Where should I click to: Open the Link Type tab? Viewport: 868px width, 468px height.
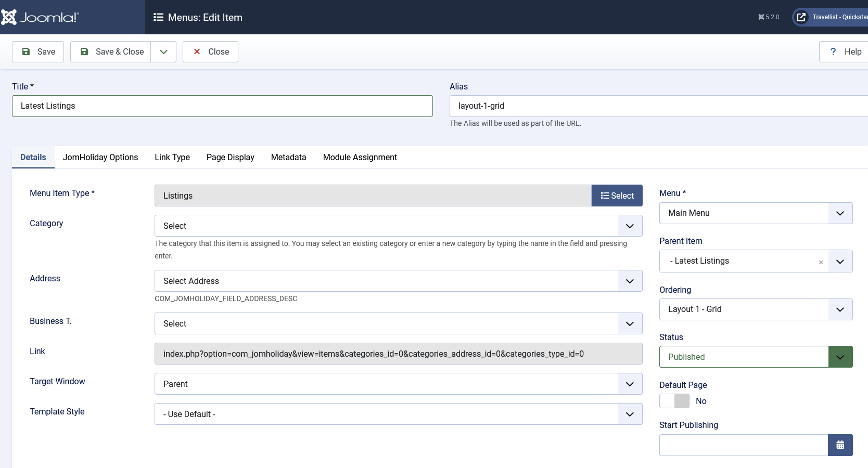pos(172,157)
